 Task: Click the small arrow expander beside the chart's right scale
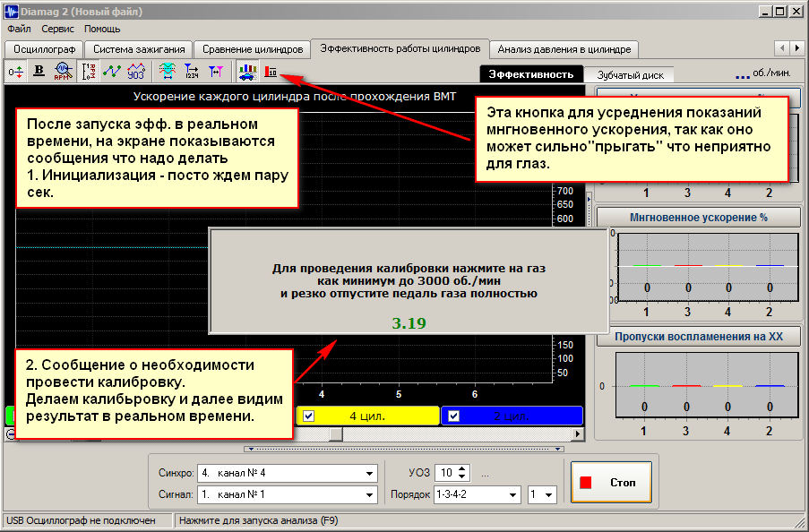pyautogui.click(x=590, y=199)
